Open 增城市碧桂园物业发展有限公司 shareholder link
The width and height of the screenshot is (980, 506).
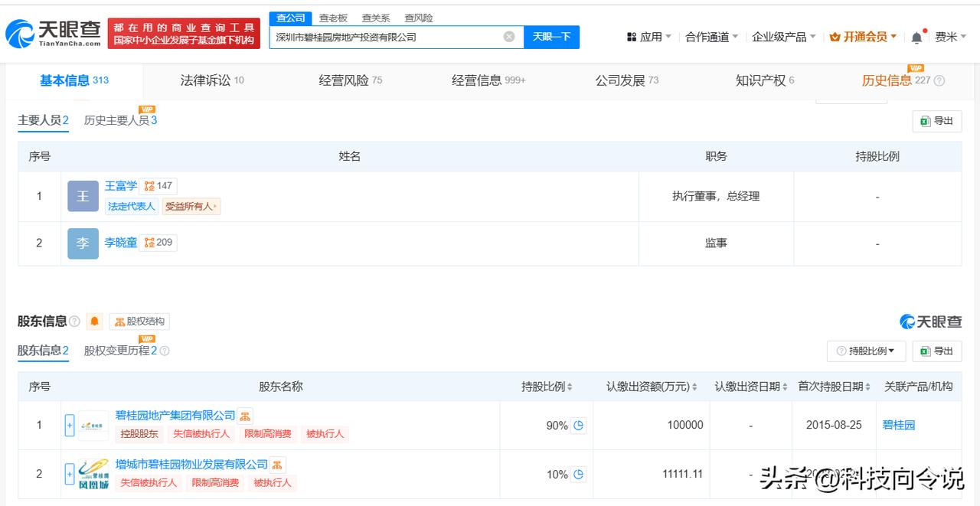click(191, 465)
